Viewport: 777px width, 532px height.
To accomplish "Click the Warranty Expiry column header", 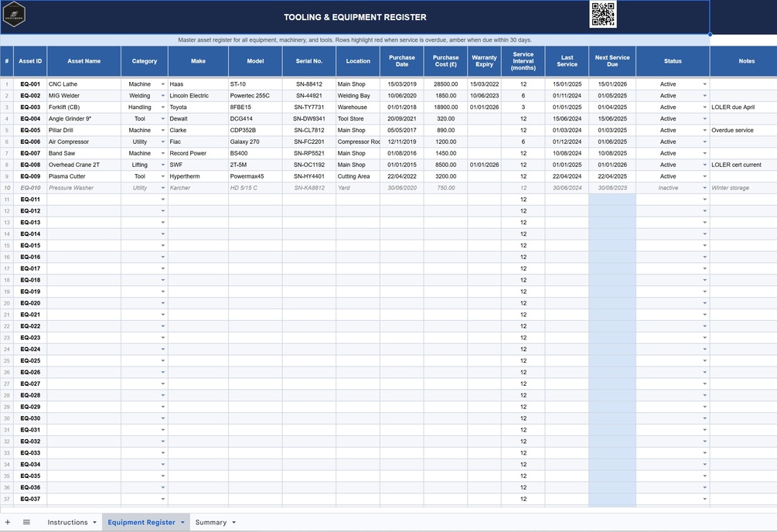I will click(484, 61).
